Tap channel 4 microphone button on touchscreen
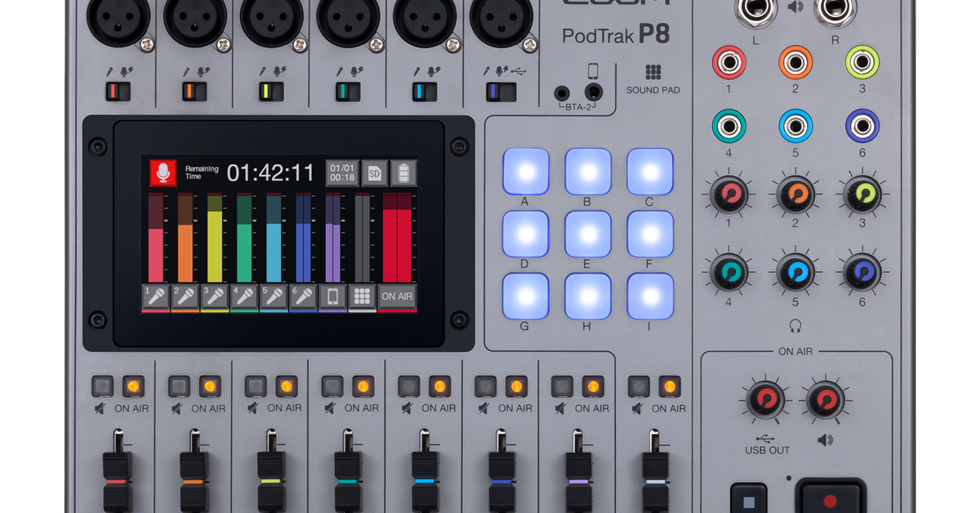 point(243,297)
